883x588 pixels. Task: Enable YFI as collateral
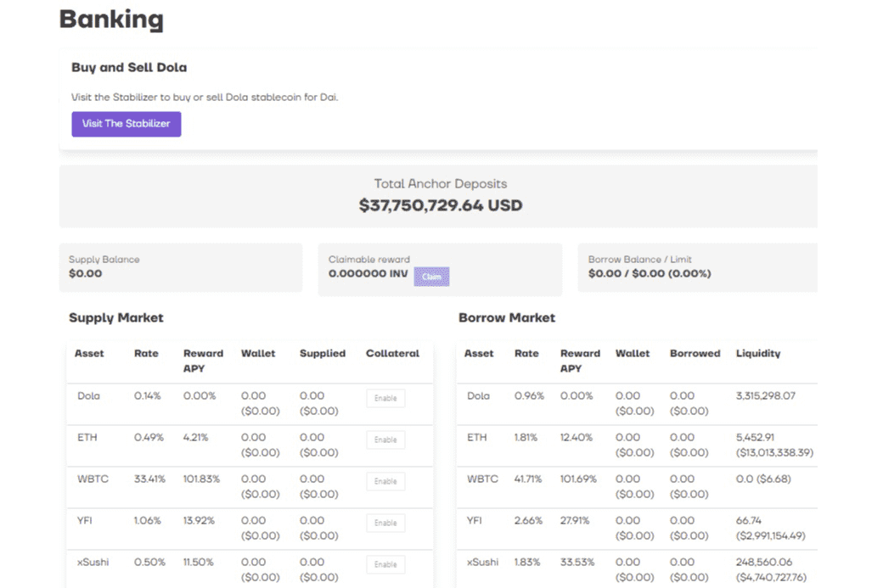[x=385, y=521]
